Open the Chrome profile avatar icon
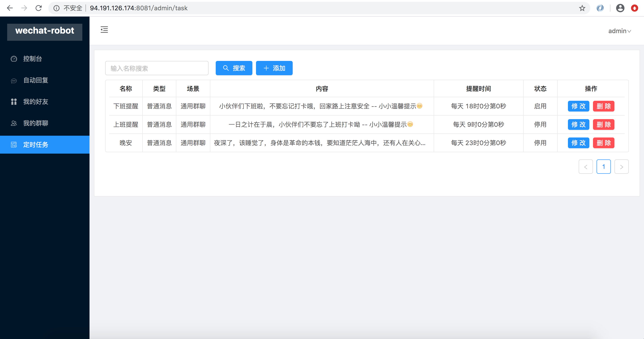 point(620,8)
